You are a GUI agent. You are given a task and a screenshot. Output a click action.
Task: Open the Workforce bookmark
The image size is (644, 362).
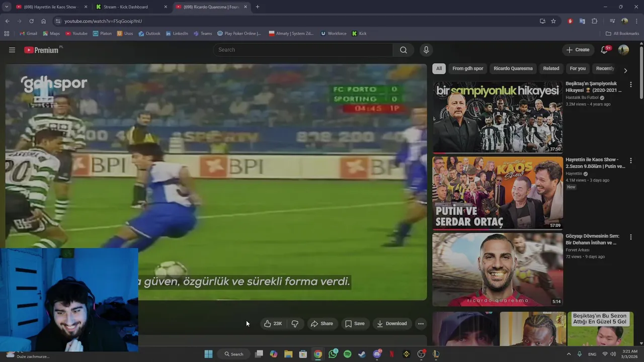coord(334,34)
